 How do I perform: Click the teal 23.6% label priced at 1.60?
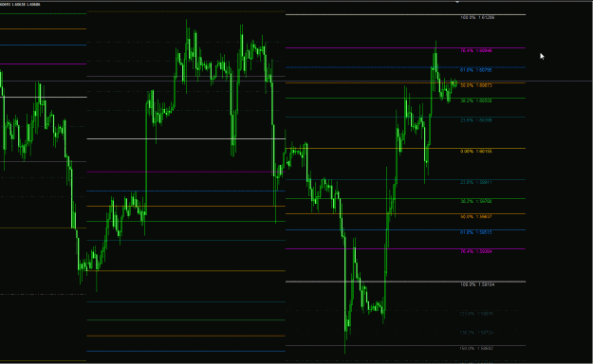coord(476,120)
